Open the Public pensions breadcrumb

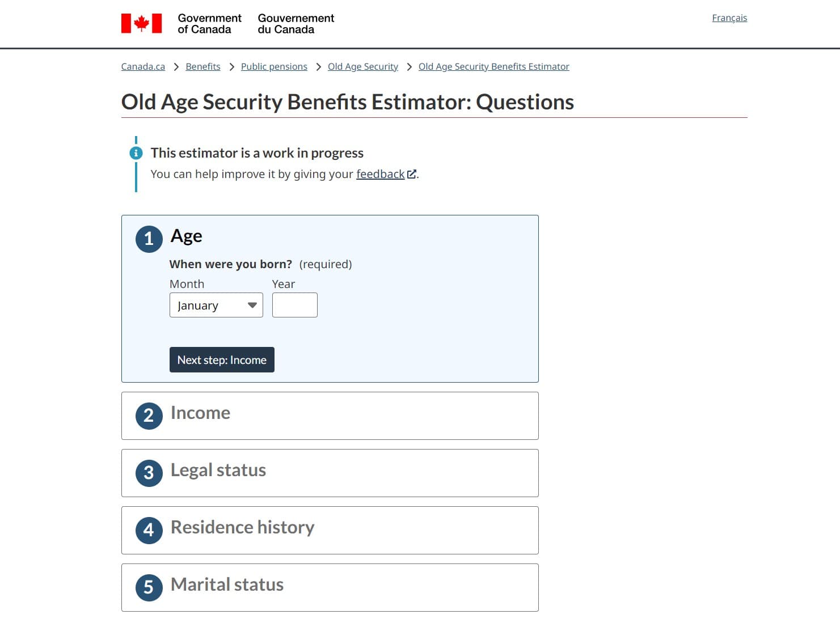click(x=274, y=66)
